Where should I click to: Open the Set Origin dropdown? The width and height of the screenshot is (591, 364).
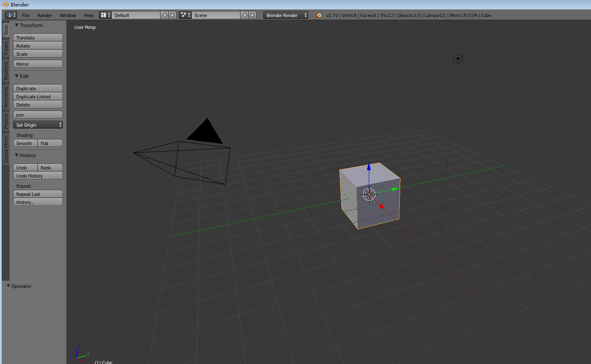(x=38, y=125)
